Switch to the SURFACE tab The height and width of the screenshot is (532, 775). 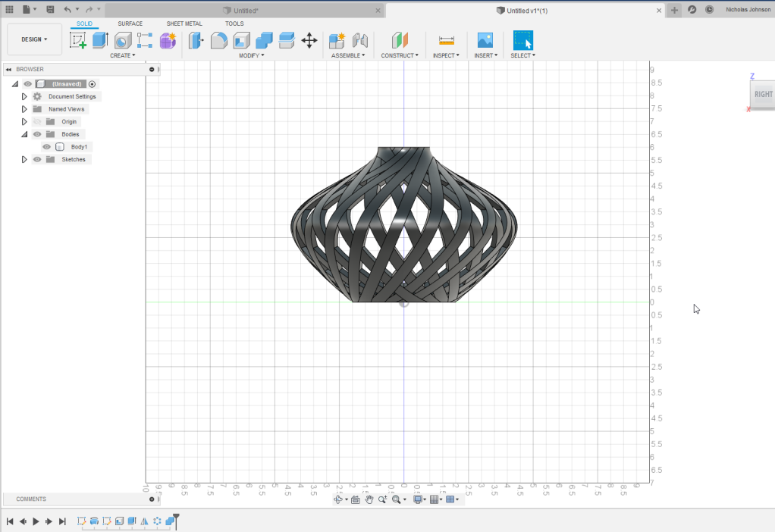click(x=130, y=23)
